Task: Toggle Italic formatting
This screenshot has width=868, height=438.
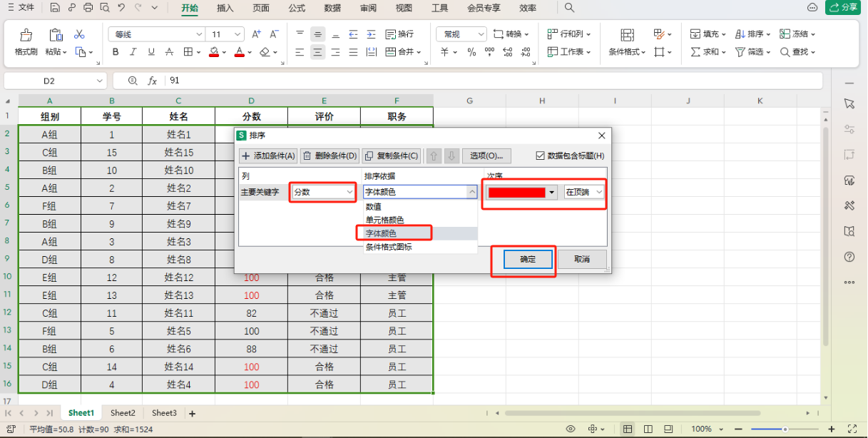Action: pos(133,52)
